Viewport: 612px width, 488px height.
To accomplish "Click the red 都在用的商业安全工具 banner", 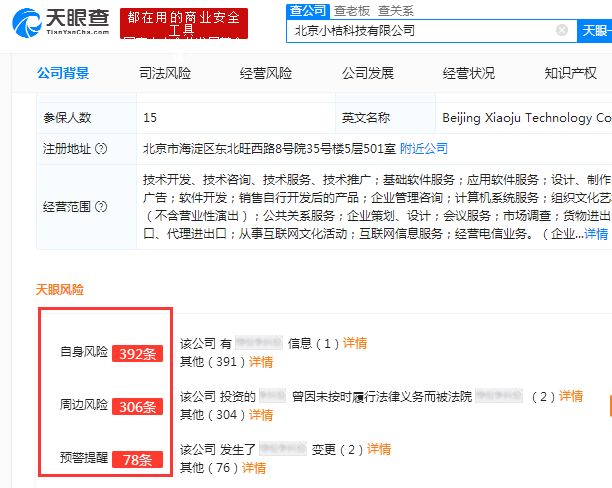I will click(x=184, y=23).
